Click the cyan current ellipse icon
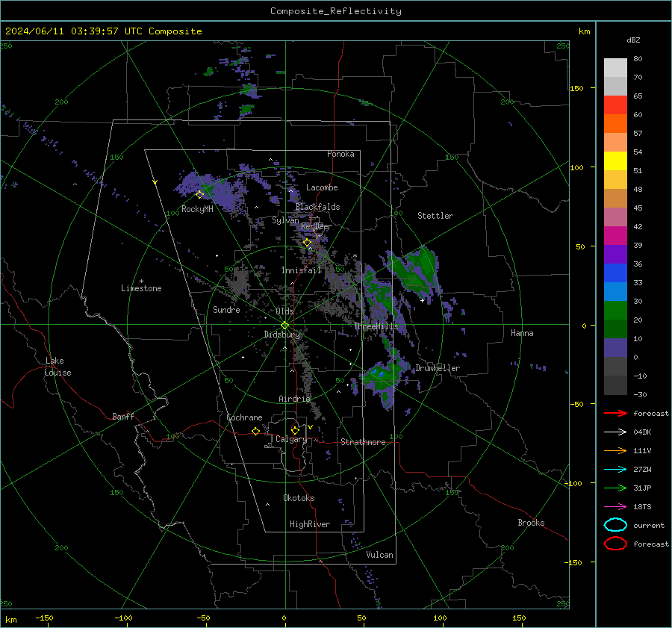Image resolution: width=672 pixels, height=628 pixels. (615, 525)
